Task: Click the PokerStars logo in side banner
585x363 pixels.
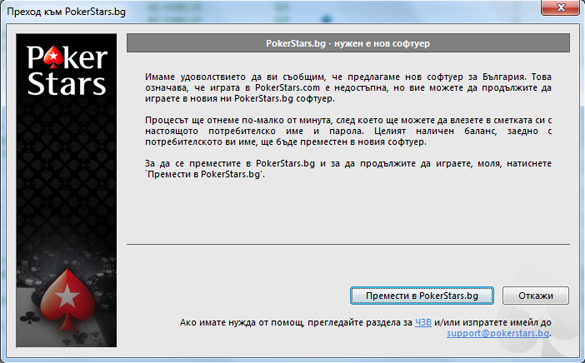Action: pyautogui.click(x=67, y=71)
